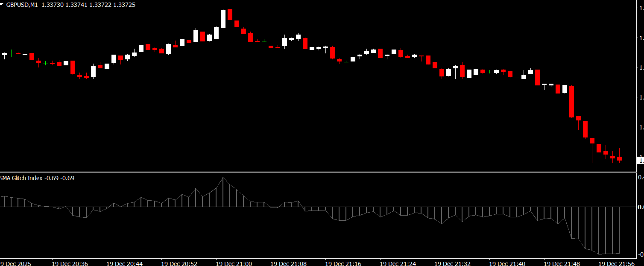Image resolution: width=644 pixels, height=266 pixels.
Task: Click the tallest white candle at the peak
Action: click(x=223, y=19)
